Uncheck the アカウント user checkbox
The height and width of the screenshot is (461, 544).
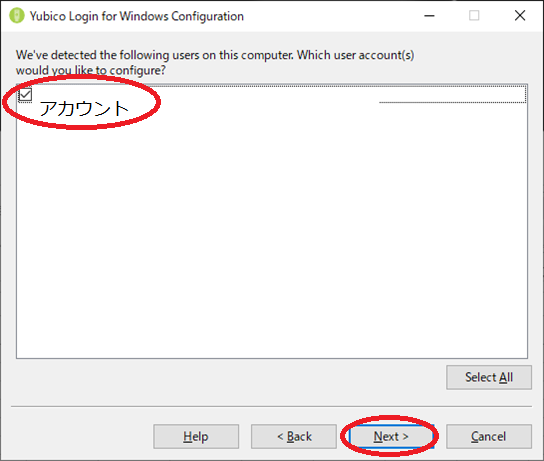[x=25, y=94]
